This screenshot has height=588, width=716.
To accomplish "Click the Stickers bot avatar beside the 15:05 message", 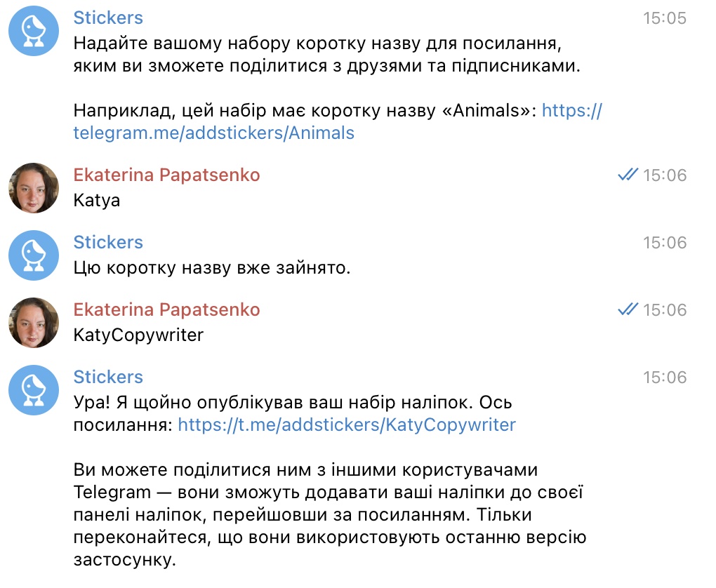I will click(x=34, y=31).
